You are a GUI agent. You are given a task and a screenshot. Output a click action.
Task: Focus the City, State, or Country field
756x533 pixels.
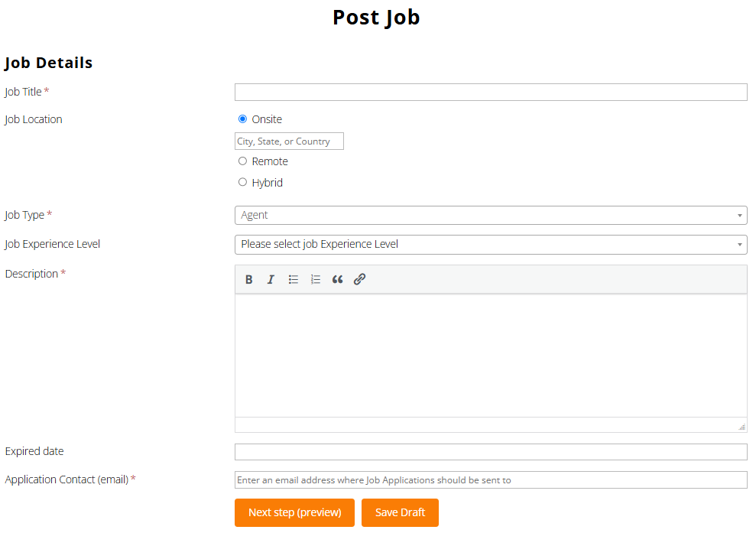coord(289,141)
